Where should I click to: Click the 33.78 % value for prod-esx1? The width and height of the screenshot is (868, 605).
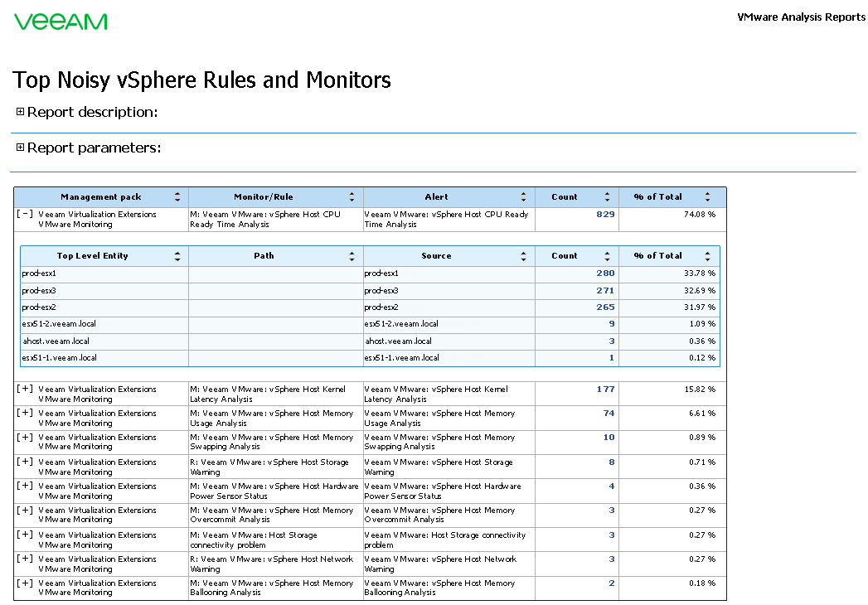(x=700, y=273)
